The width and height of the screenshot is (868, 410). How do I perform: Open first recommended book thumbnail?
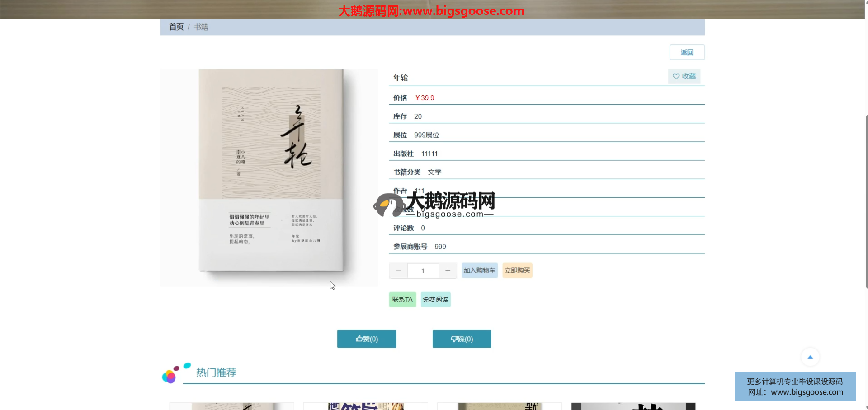coord(231,406)
